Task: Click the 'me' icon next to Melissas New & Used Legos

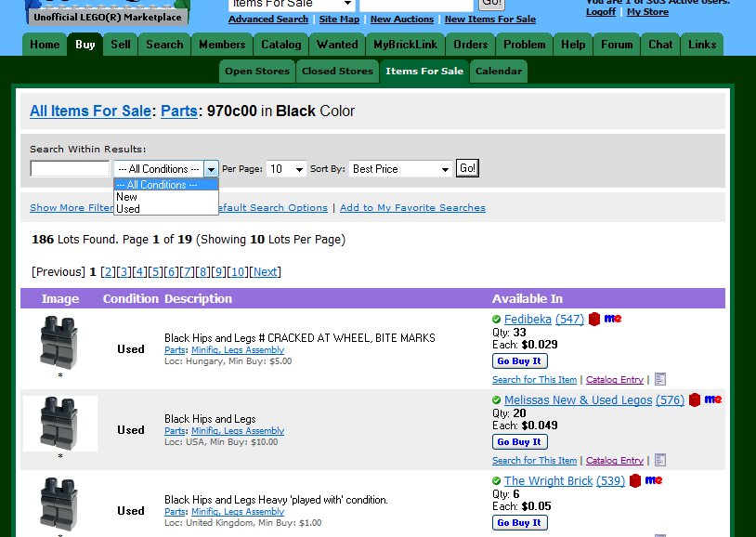Action: click(712, 399)
